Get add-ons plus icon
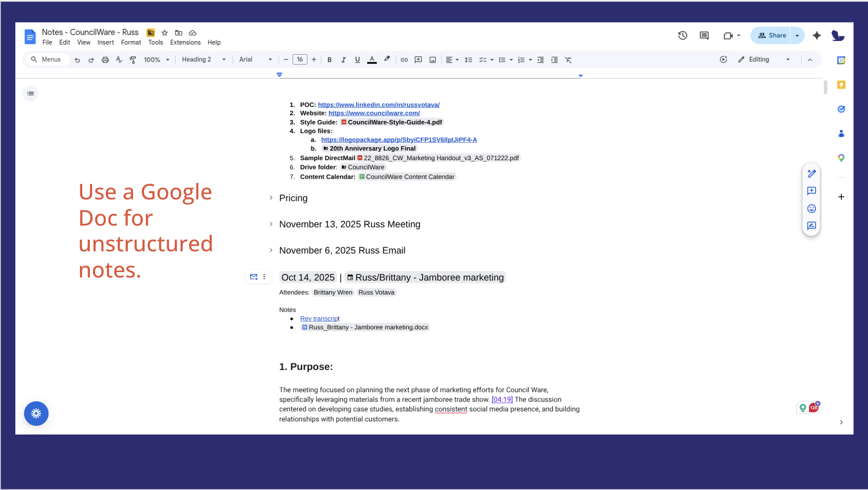 [841, 197]
